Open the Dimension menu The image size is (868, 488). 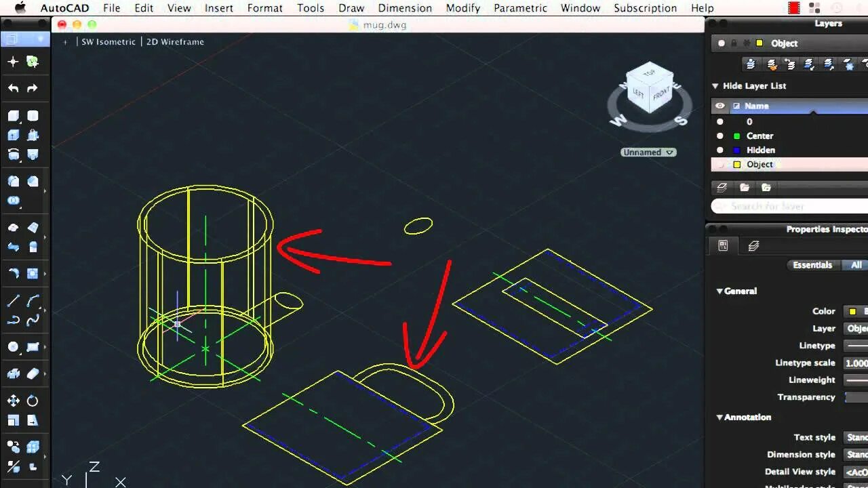click(405, 8)
